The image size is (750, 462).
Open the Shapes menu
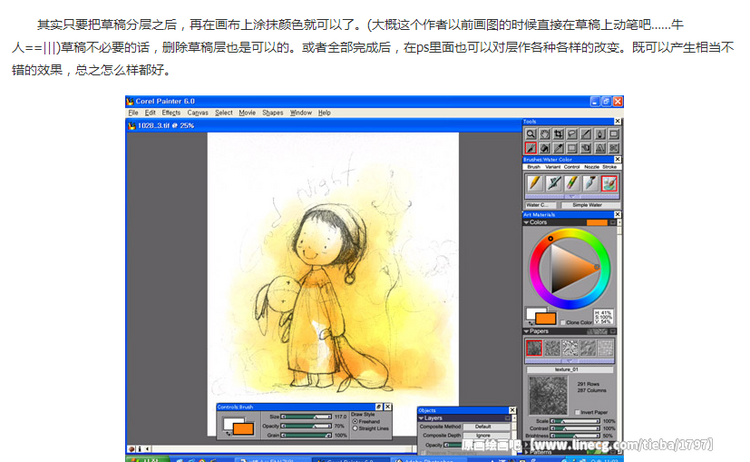click(273, 113)
